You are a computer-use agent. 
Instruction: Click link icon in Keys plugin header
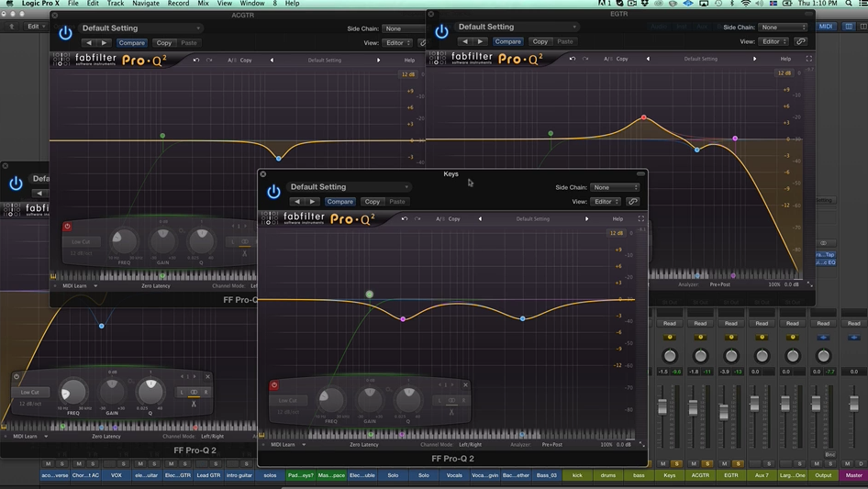click(x=632, y=202)
